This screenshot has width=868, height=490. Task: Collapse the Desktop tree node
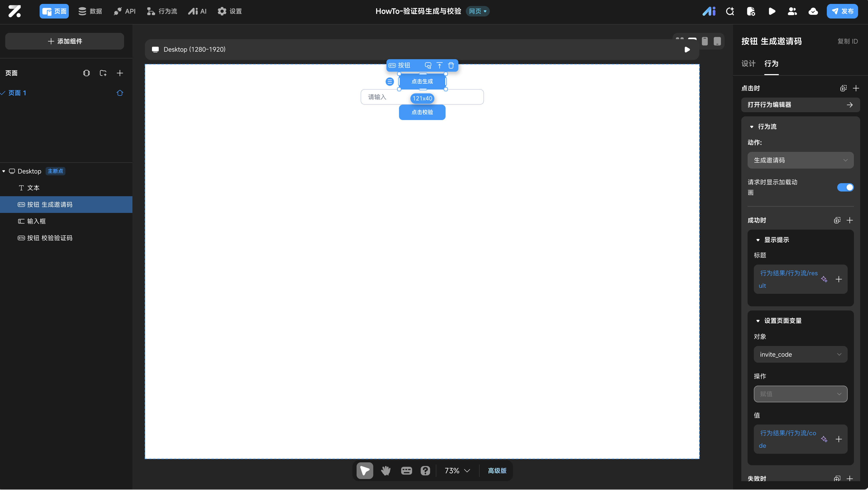(4, 171)
